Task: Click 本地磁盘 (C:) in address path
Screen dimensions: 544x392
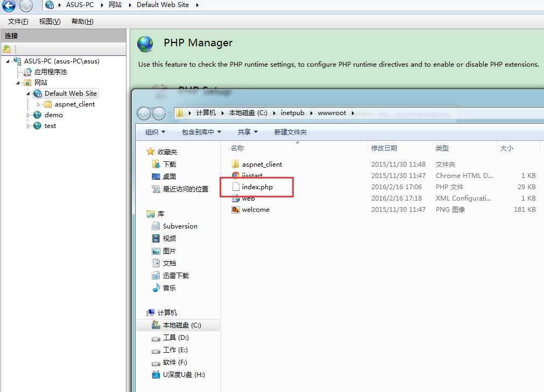Action: pos(248,113)
